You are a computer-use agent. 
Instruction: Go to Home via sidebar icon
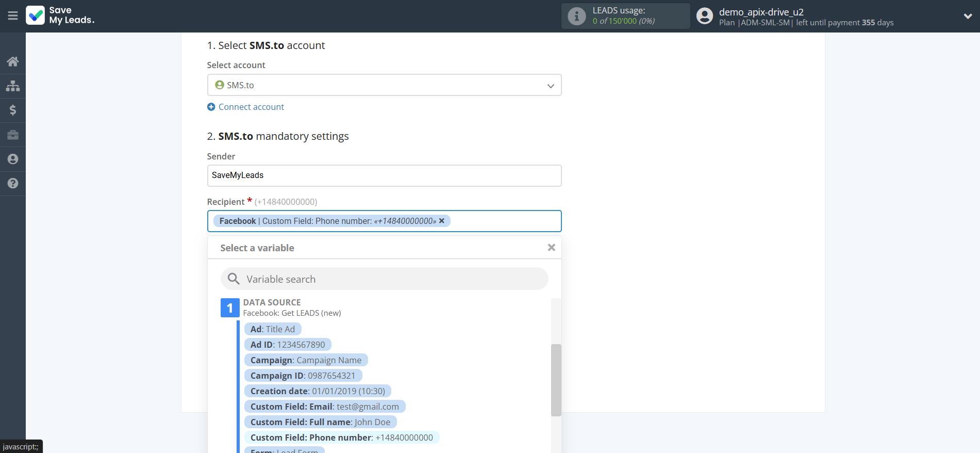pos(13,61)
